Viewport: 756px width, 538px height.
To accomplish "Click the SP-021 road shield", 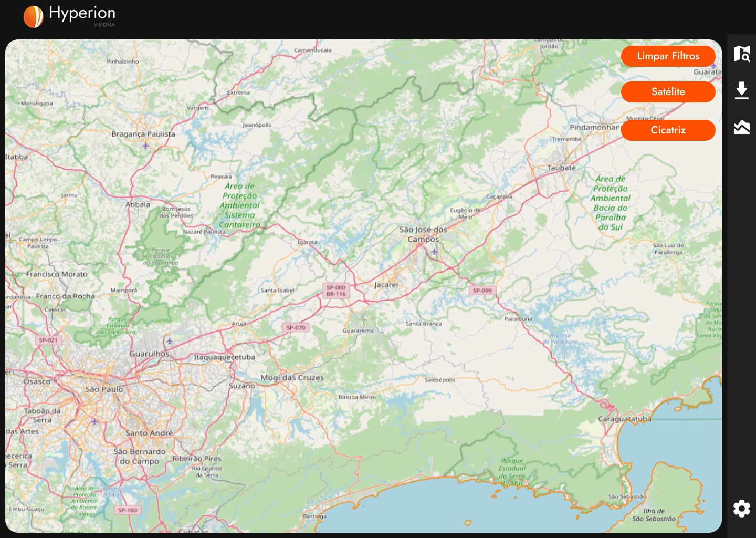I will click(48, 340).
